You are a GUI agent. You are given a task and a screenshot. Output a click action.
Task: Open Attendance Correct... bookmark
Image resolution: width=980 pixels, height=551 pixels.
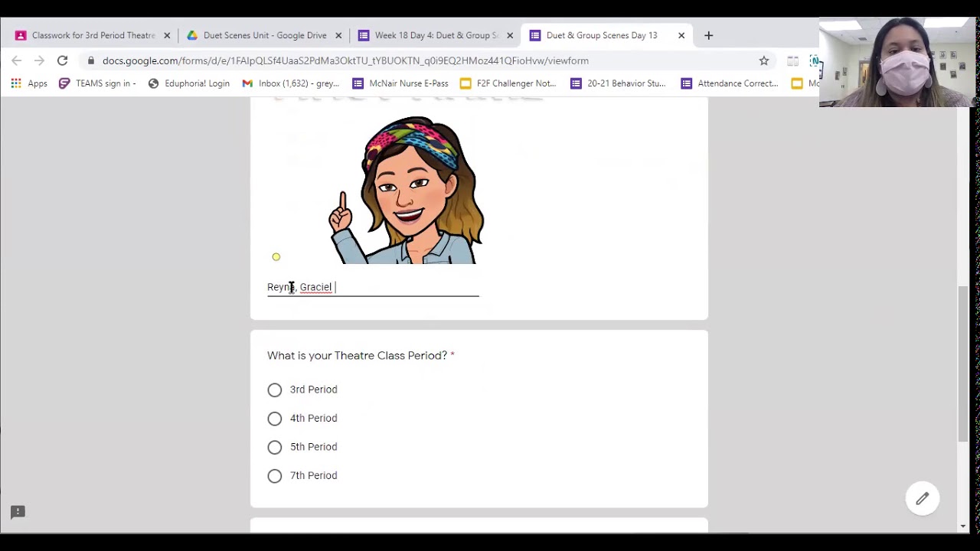tap(729, 83)
